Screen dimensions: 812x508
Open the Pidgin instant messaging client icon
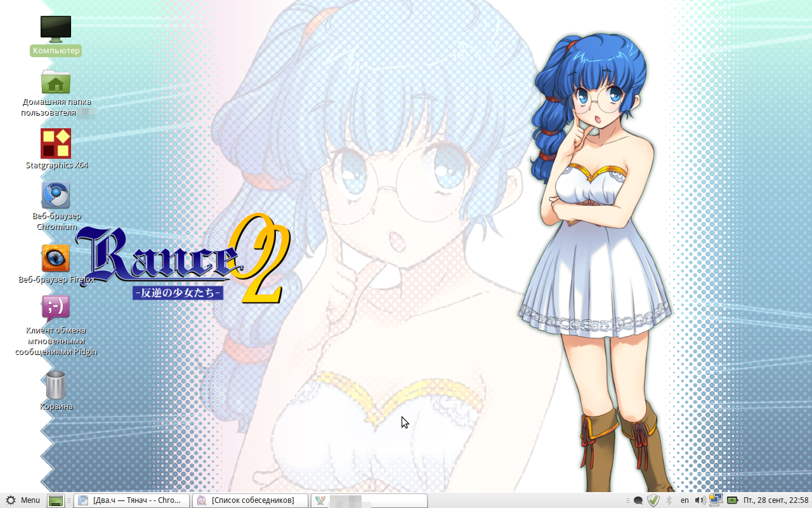(56, 307)
